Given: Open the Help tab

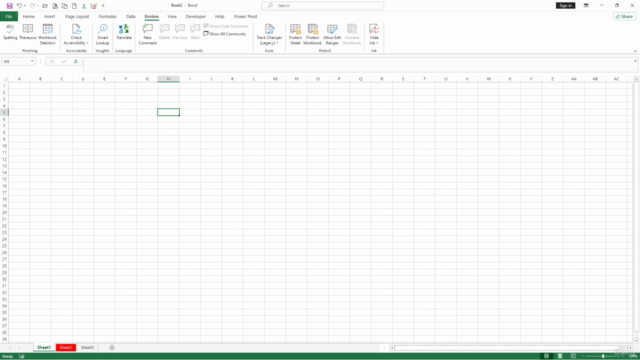Looking at the screenshot, I should click(x=220, y=17).
